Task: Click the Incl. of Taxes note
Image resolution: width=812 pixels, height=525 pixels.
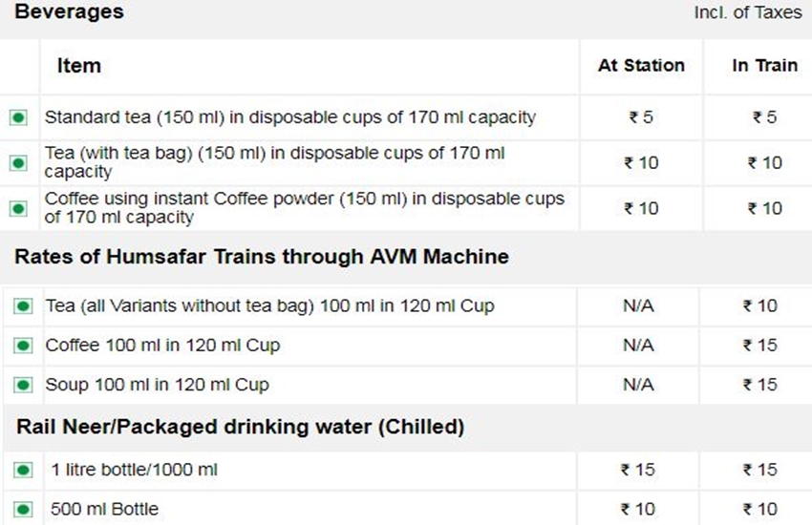Action: (x=745, y=14)
